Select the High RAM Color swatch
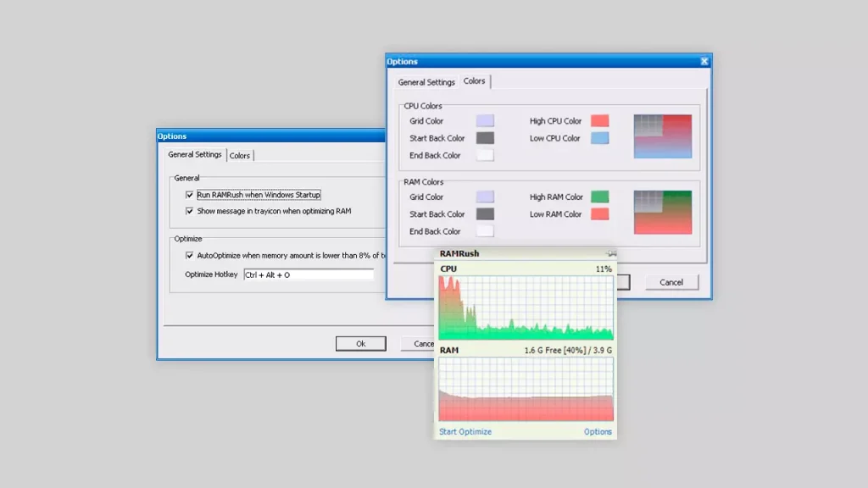This screenshot has width=868, height=488. [x=599, y=197]
